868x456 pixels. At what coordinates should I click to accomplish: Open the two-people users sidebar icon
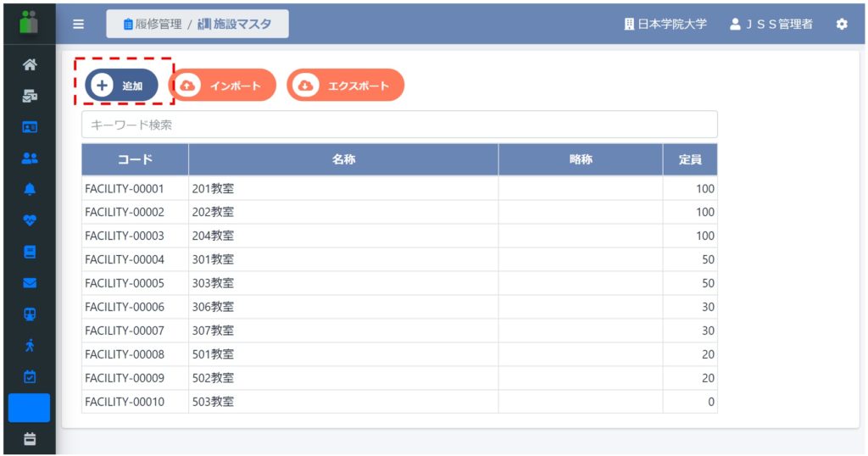(x=30, y=158)
